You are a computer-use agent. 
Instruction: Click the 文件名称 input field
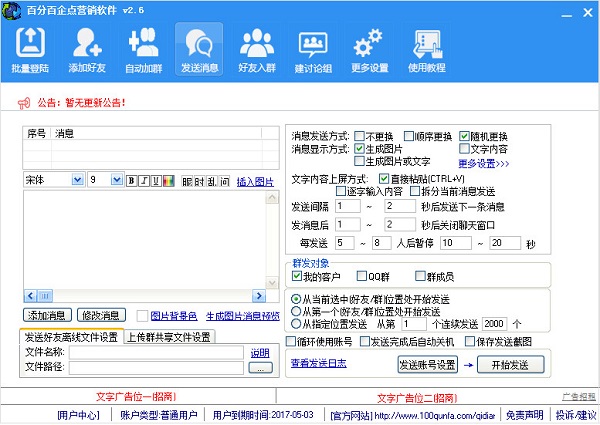pos(156,352)
